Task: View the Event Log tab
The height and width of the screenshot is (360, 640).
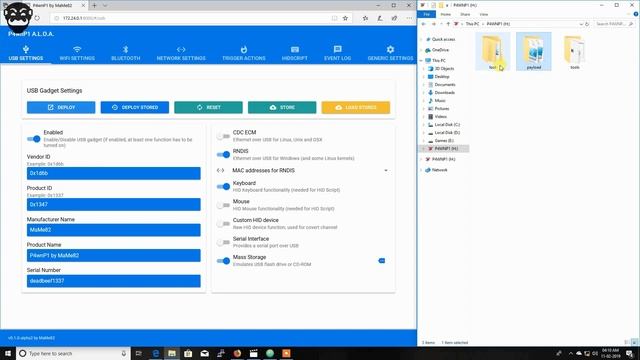Action: coord(338,53)
